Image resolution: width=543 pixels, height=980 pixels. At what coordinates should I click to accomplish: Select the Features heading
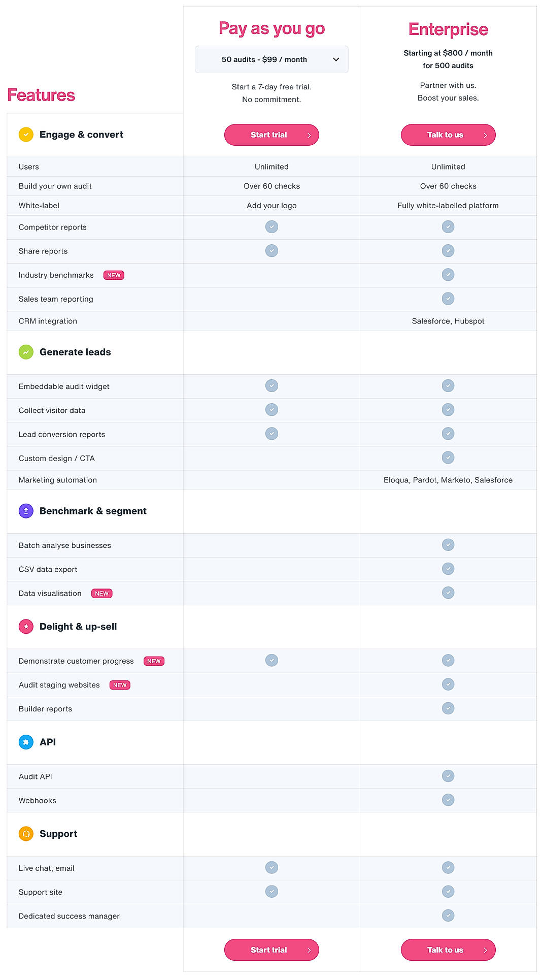41,95
